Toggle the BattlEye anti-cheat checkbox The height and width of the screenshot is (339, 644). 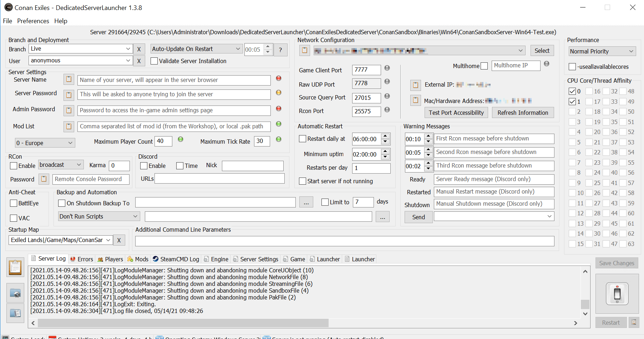point(14,203)
